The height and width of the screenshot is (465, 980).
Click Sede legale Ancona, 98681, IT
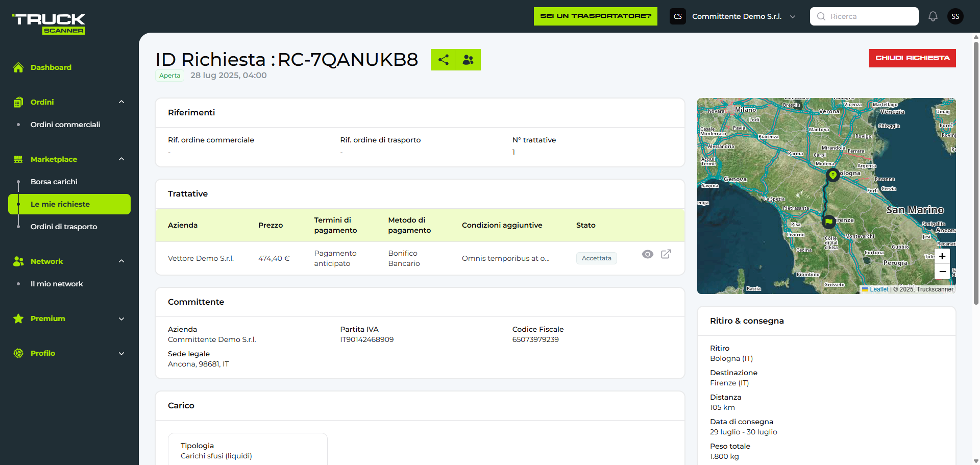point(198,364)
